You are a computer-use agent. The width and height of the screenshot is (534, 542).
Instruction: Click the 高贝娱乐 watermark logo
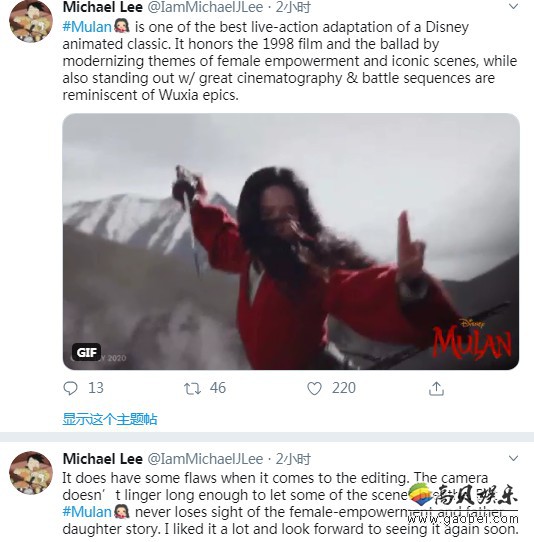pos(463,496)
